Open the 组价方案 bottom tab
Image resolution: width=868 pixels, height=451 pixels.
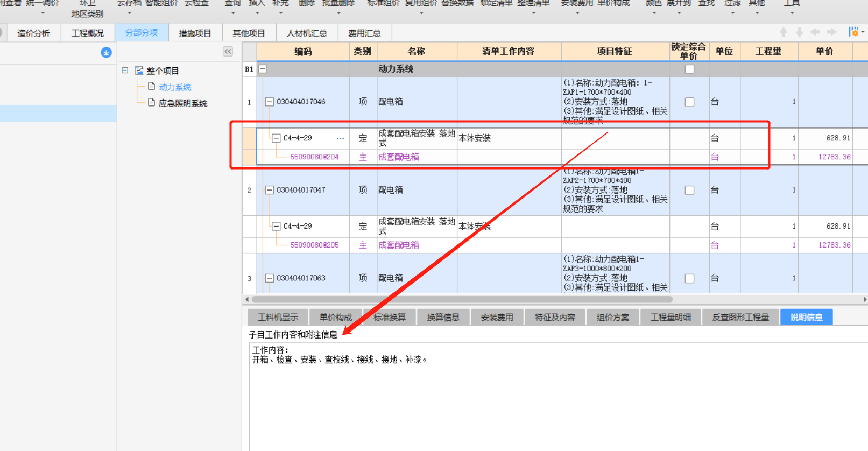pos(613,317)
